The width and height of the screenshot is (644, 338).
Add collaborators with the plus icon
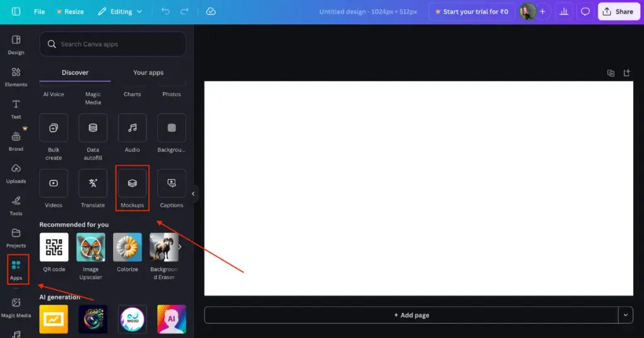(543, 11)
